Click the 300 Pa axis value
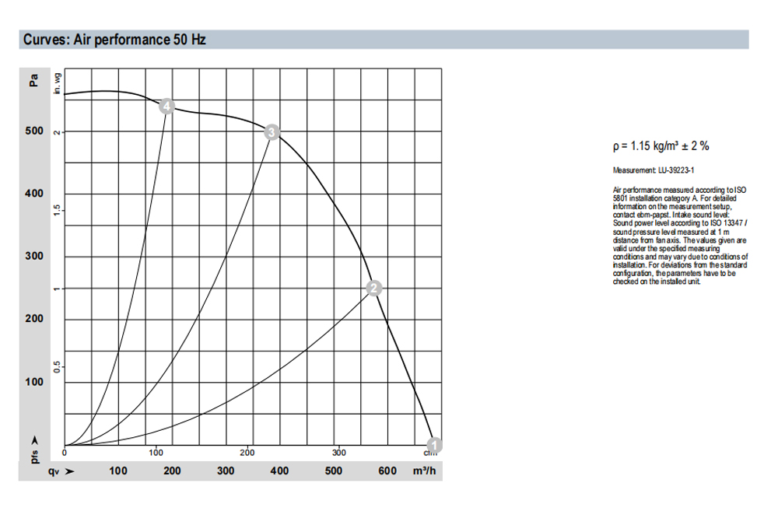 34,256
